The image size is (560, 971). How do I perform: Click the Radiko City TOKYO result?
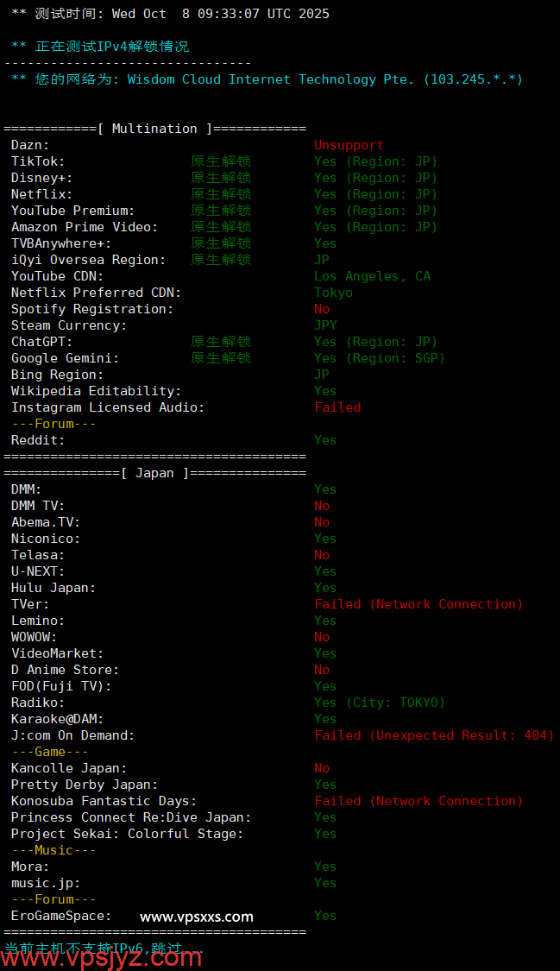point(380,703)
